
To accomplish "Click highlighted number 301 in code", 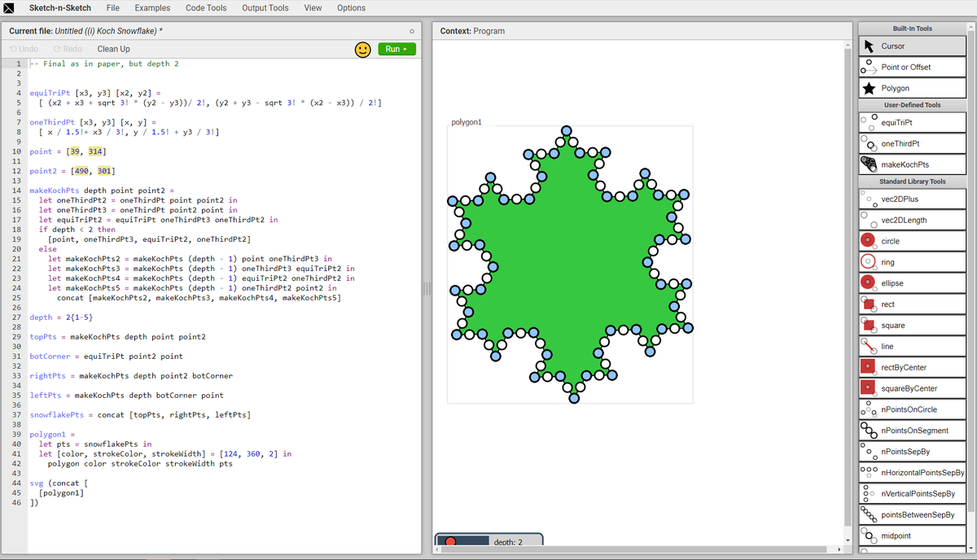I will point(103,171).
